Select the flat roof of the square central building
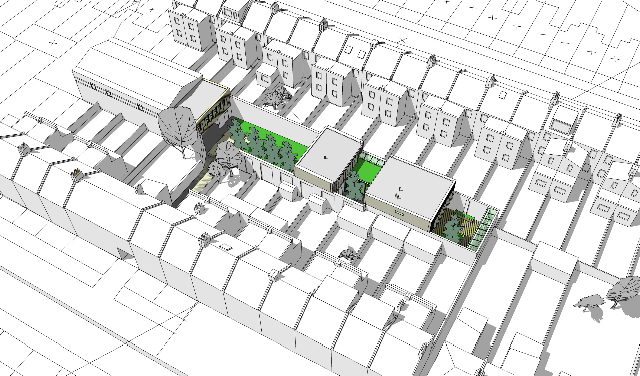This screenshot has width=640, height=376. pos(329,155)
